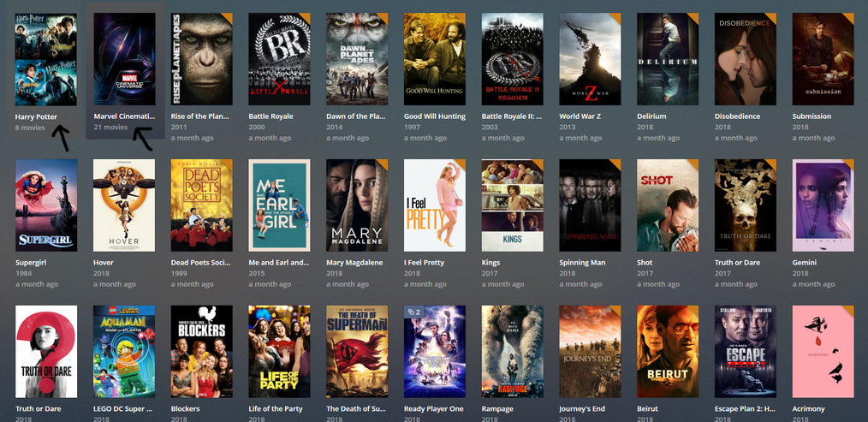This screenshot has height=422, width=868.
Task: Select the Kings poster
Action: tap(512, 205)
